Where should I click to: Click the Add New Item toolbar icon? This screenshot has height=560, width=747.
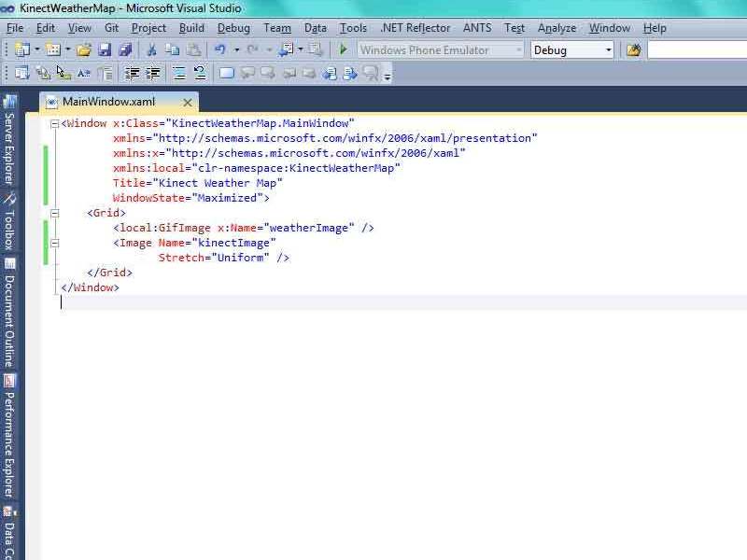click(53, 49)
